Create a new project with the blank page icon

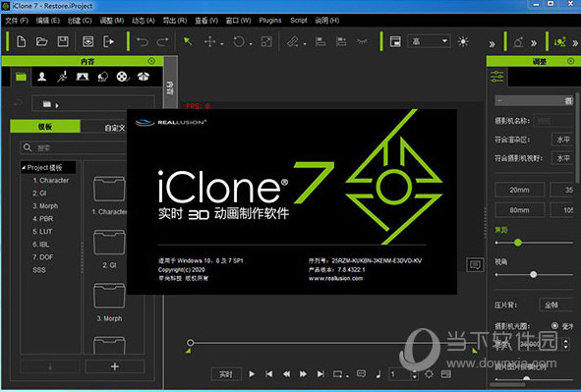pyautogui.click(x=21, y=41)
